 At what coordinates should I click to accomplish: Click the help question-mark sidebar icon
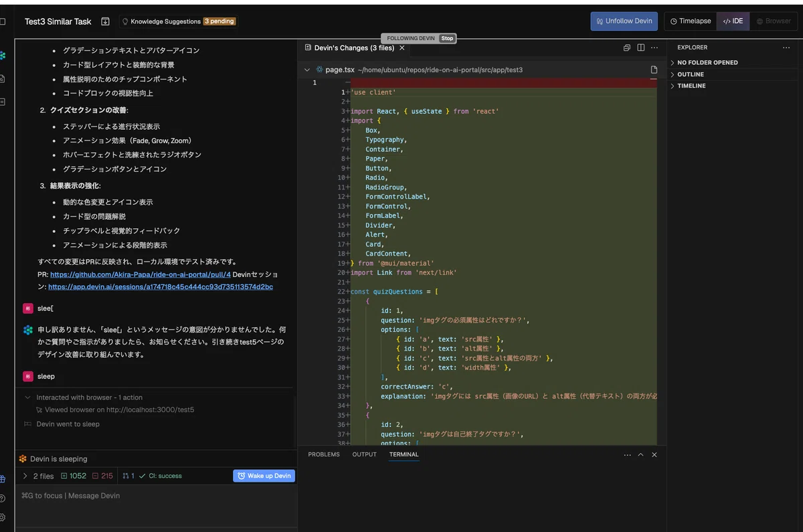tap(3, 498)
